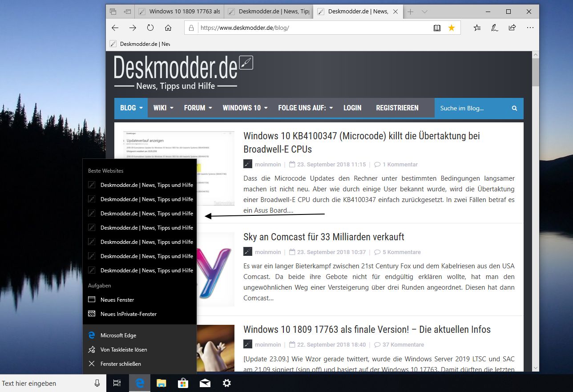Open the home page via home icon
Viewport: 573px width, 392px height.
click(168, 28)
